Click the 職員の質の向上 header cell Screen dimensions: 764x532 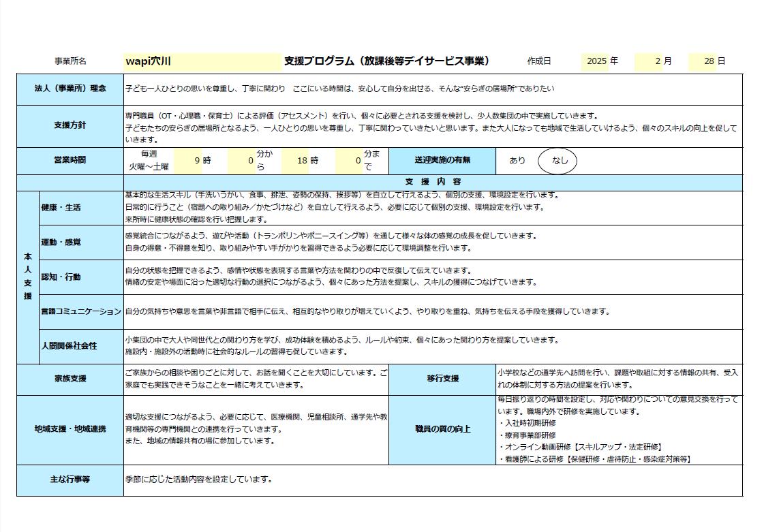click(442, 429)
